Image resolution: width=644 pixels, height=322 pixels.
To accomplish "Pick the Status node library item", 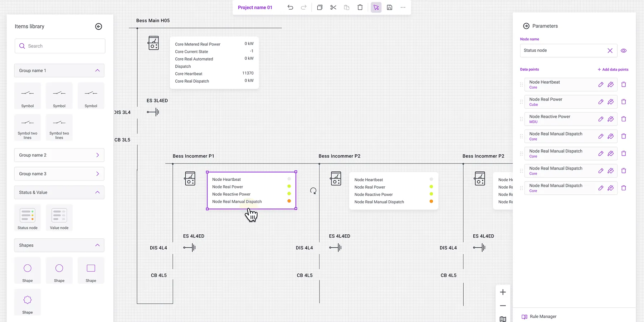I will [28, 218].
